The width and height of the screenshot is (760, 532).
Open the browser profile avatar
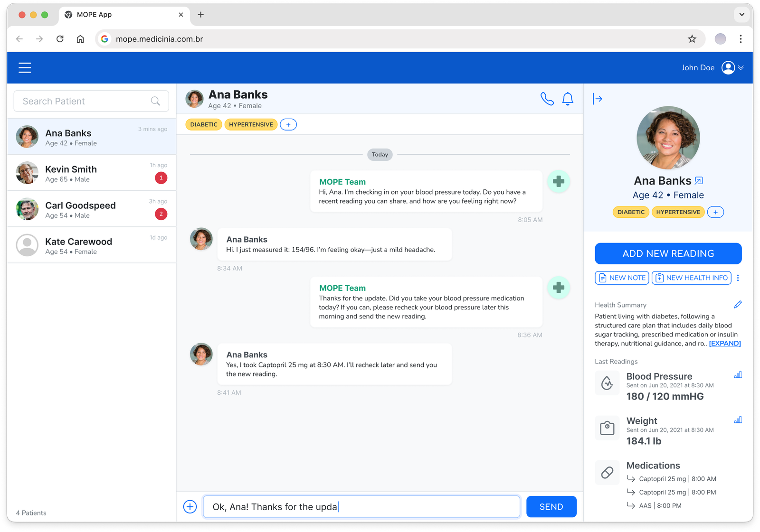pyautogui.click(x=720, y=39)
